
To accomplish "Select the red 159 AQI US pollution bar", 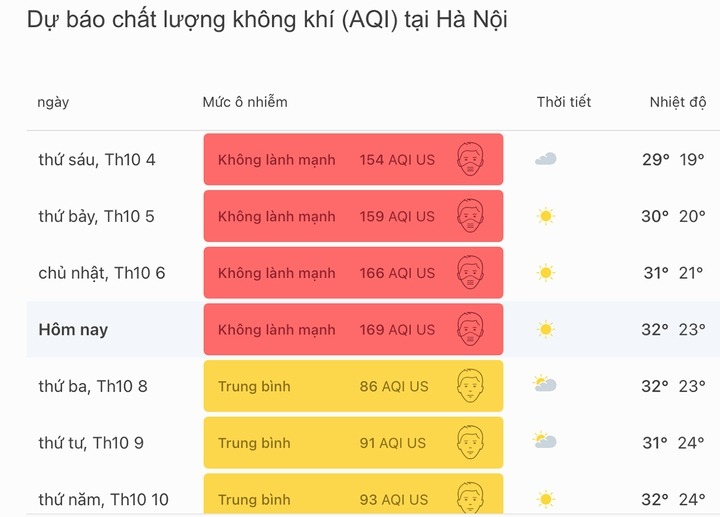I will (353, 216).
